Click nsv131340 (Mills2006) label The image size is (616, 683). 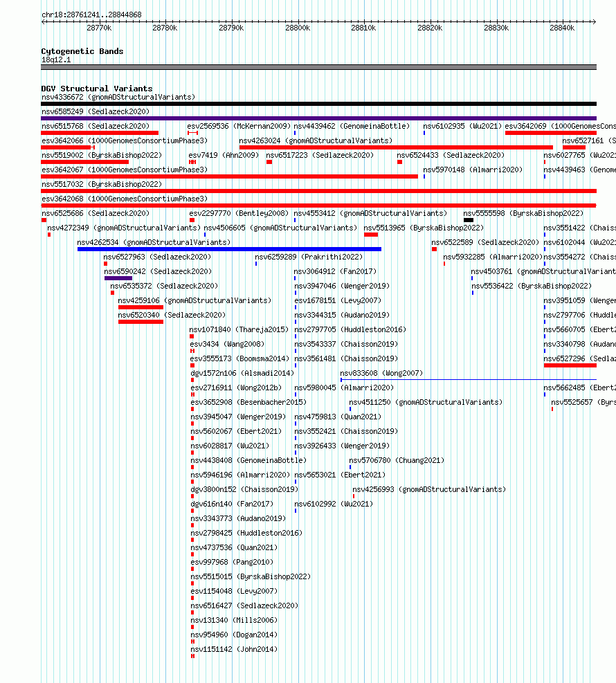(234, 620)
